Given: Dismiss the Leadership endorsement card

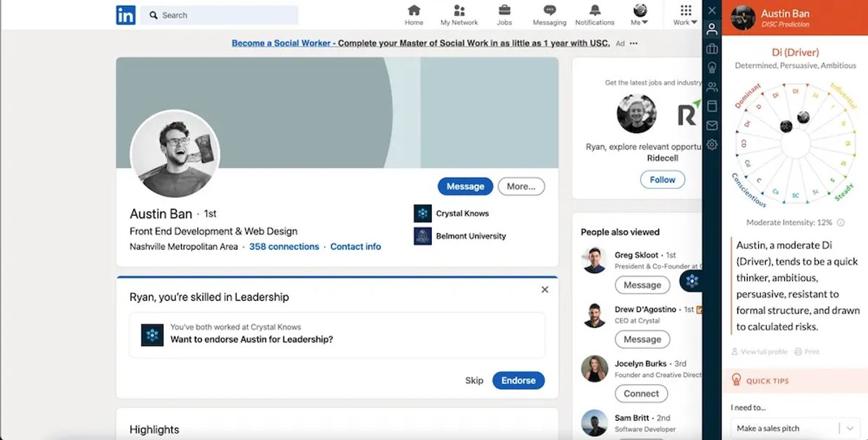Looking at the screenshot, I should [545, 289].
